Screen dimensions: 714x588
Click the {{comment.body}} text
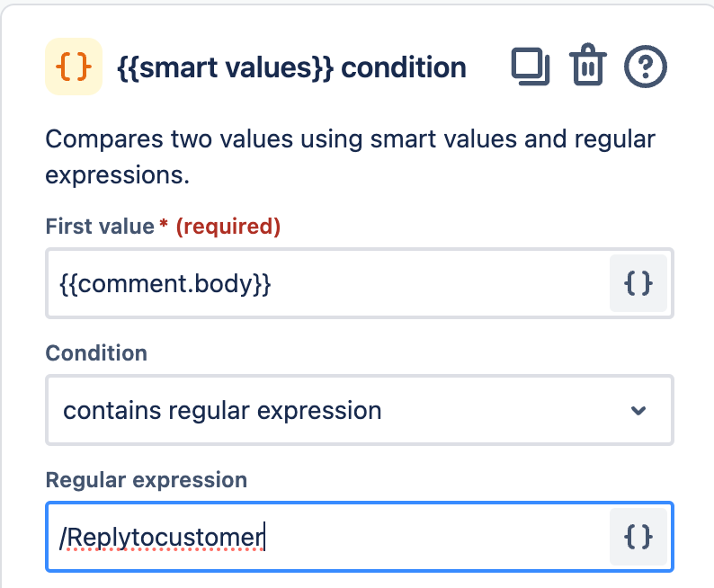pos(165,283)
